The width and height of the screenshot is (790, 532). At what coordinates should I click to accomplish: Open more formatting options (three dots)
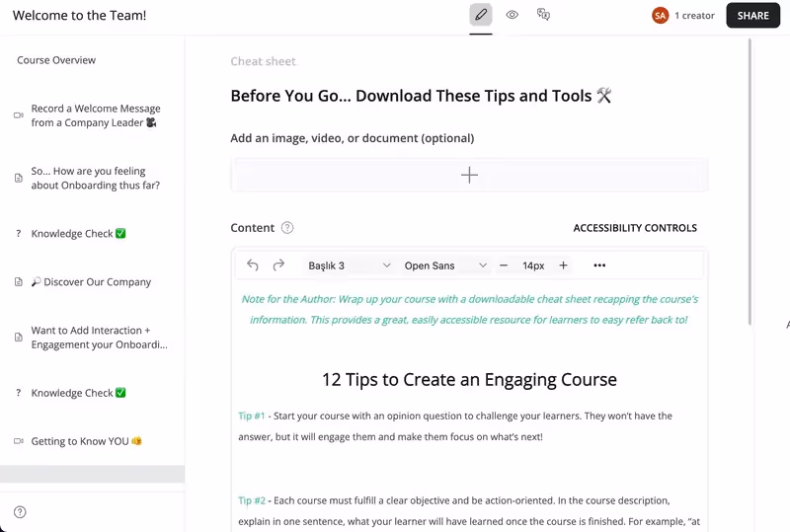599,265
